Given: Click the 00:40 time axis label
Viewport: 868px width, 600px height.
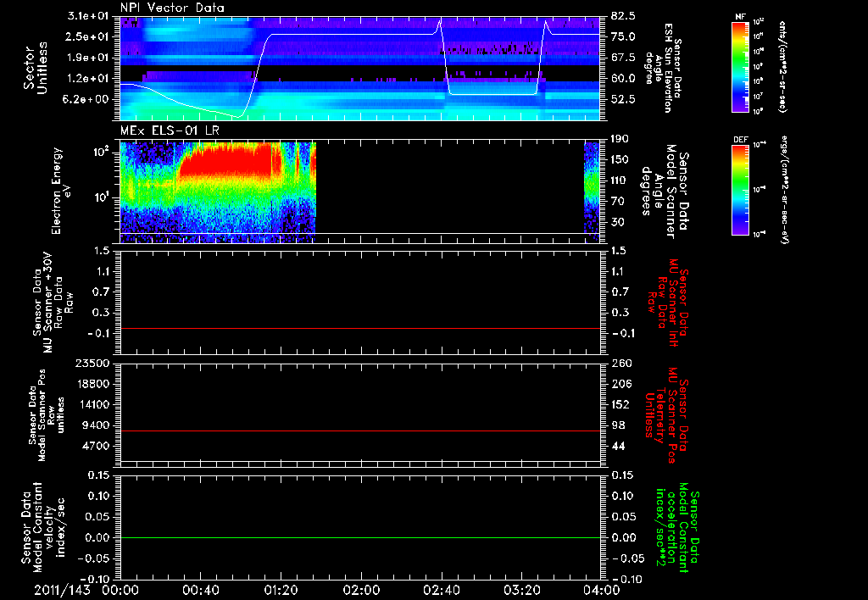Looking at the screenshot, I should click(200, 590).
